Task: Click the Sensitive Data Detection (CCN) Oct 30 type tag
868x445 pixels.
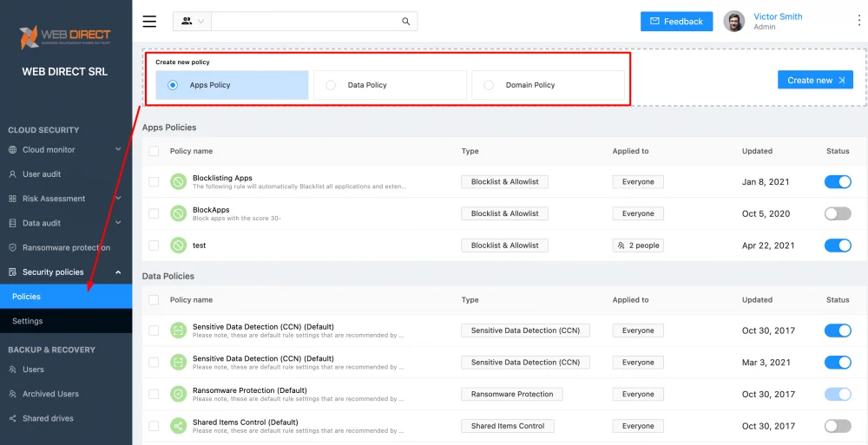Action: 525,330
